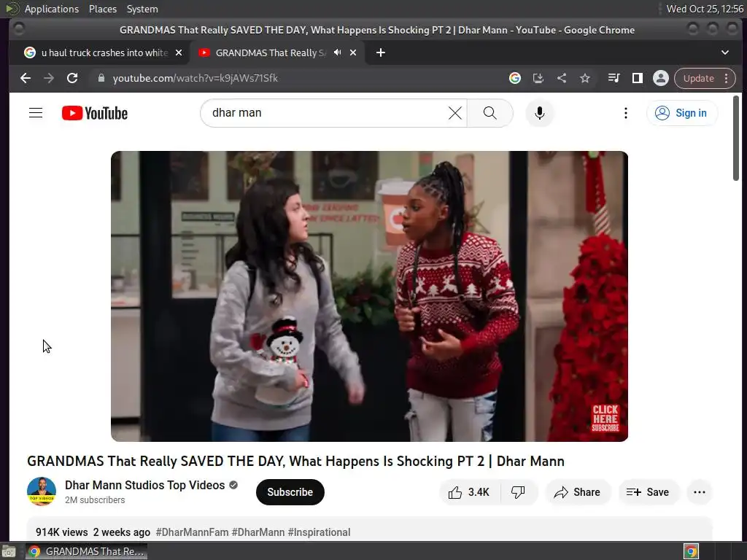Click the video player to pause
The image size is (747, 560).
(369, 296)
